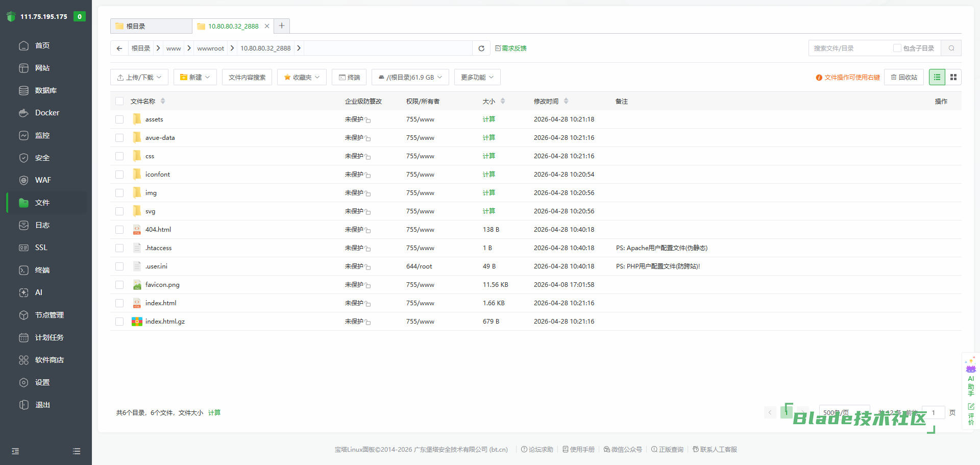This screenshot has height=465, width=980.
Task: Open the WAF sidebar item
Action: click(43, 180)
